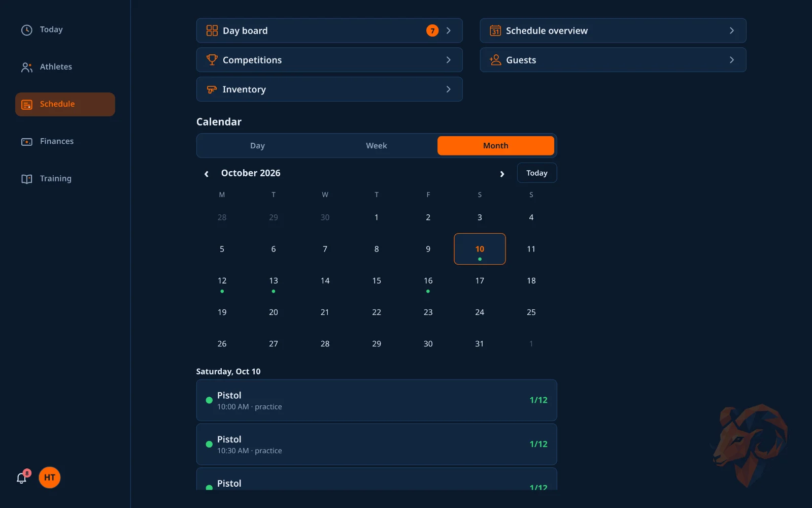The width and height of the screenshot is (812, 508).
Task: Expand Guests chevron
Action: coord(732,60)
